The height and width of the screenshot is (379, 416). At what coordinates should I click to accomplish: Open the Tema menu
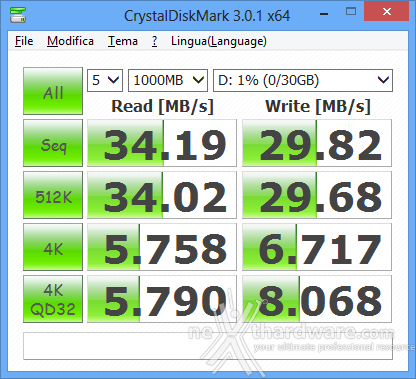[123, 41]
